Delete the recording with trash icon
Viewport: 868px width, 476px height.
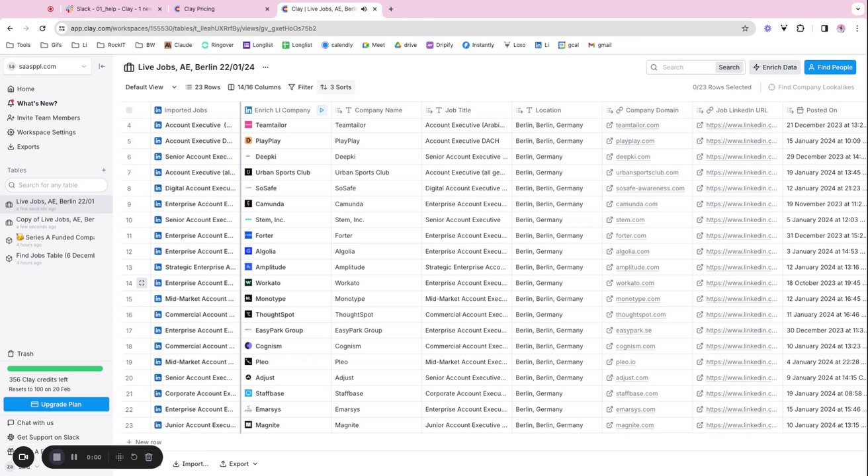pos(148,457)
